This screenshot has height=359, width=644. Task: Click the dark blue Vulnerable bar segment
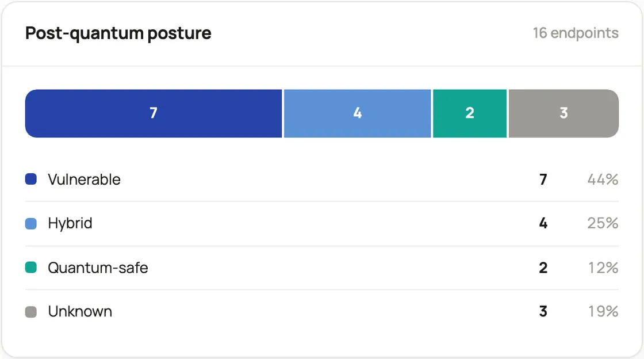(154, 113)
